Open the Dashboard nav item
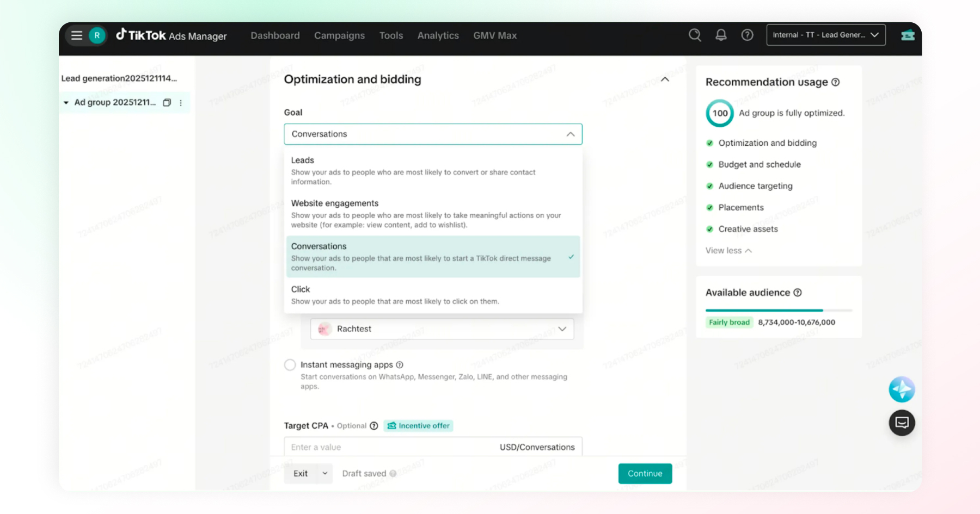 275,35
